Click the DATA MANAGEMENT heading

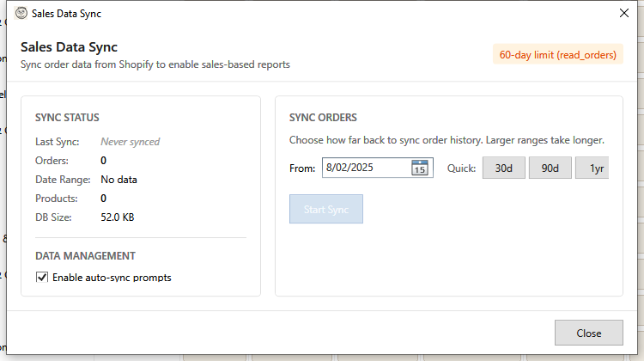point(85,256)
